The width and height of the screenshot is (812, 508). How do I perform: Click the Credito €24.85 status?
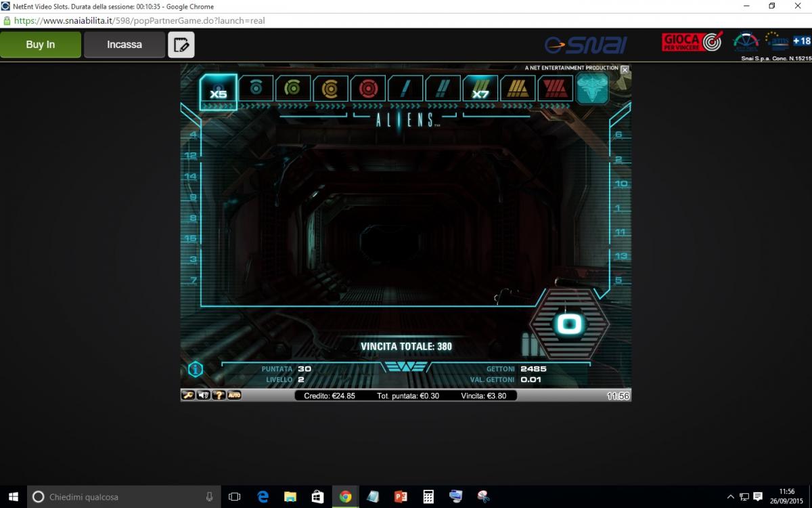[x=330, y=396]
